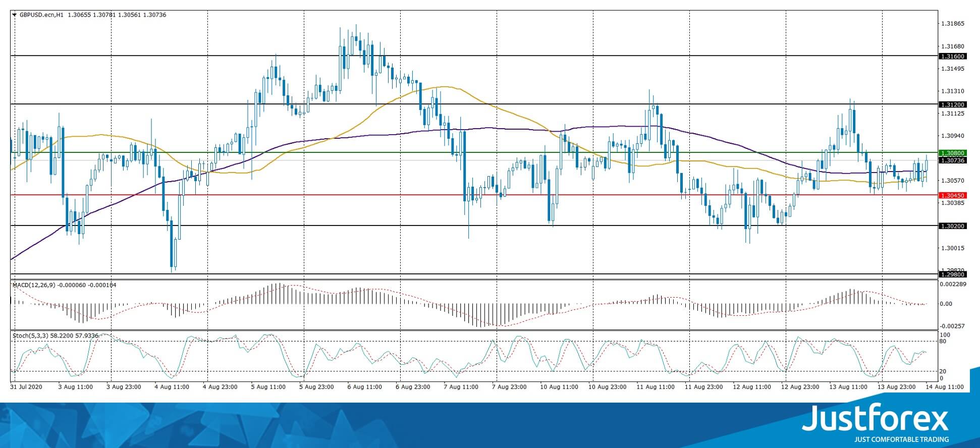980x448 pixels.
Task: Click the 1.31495 price axis value
Action: (953, 69)
